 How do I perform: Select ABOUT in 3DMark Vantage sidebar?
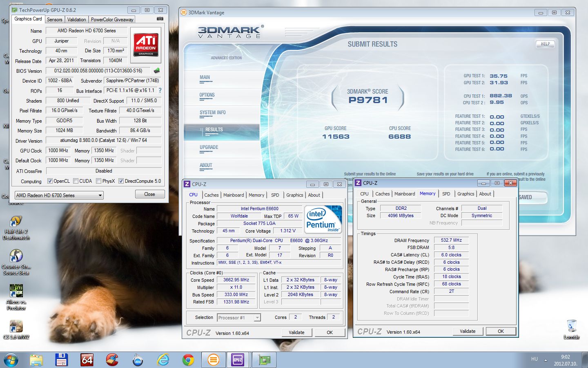[206, 165]
